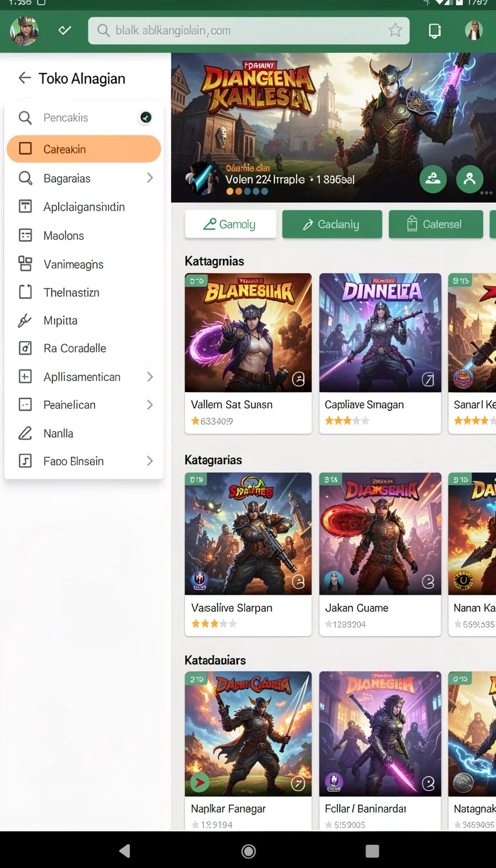496x868 pixels.
Task: Tap corner badge on Jakan Cuame artwork
Action: pos(428,582)
